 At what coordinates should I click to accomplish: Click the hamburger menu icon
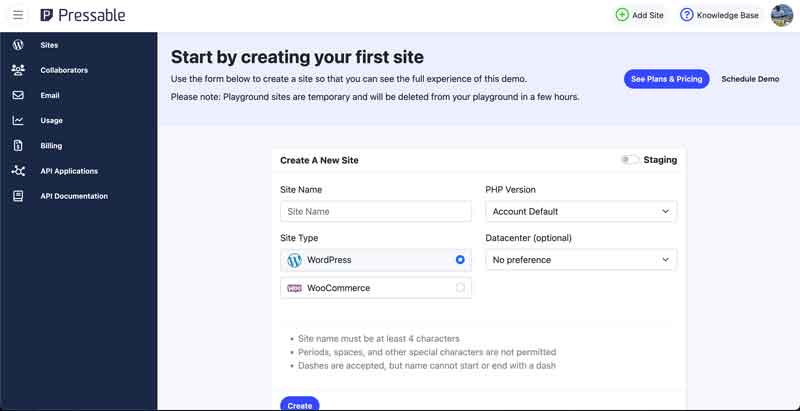pyautogui.click(x=18, y=15)
